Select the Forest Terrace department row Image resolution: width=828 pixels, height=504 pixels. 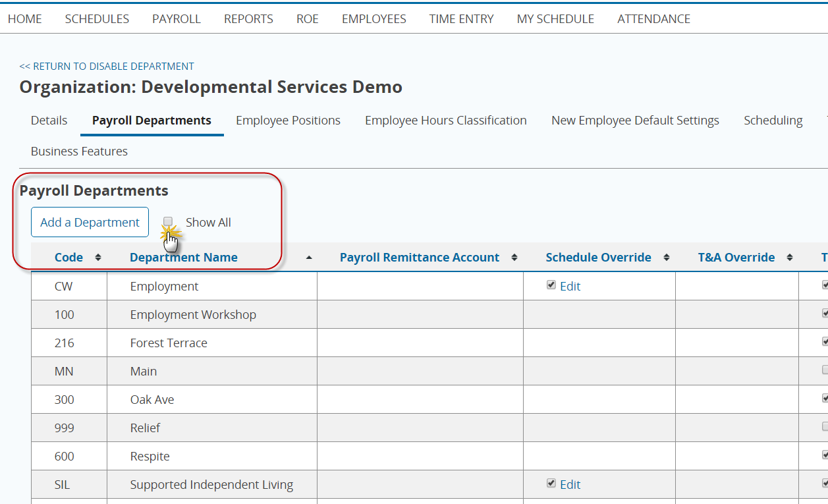click(x=429, y=343)
